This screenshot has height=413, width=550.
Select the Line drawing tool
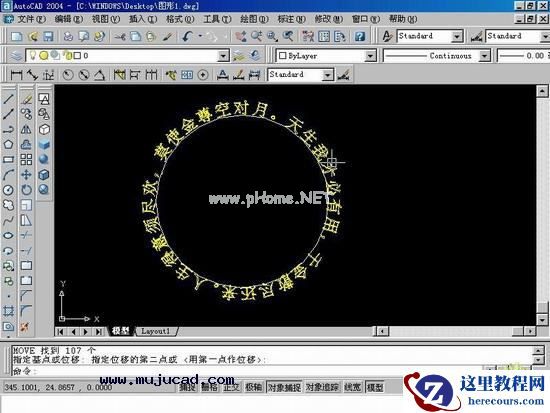pos(8,99)
